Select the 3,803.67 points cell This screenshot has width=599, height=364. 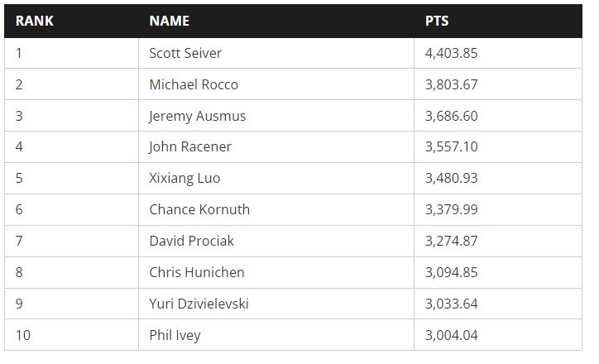(x=451, y=84)
